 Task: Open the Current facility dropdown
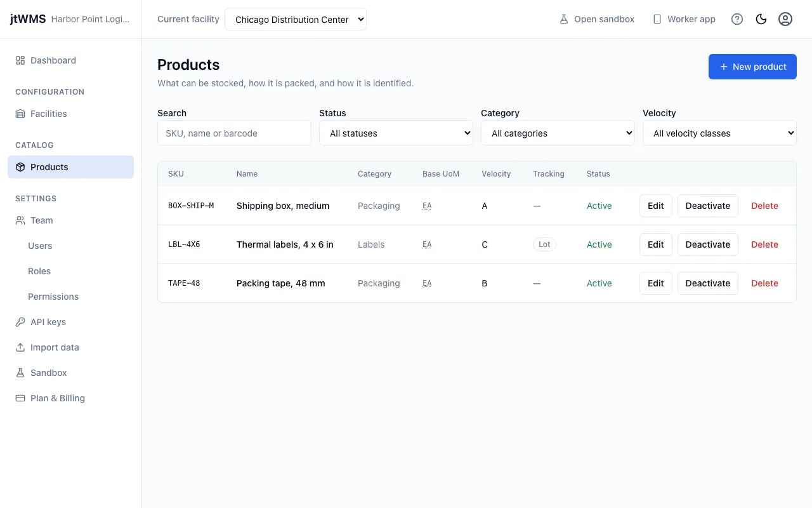(x=296, y=19)
